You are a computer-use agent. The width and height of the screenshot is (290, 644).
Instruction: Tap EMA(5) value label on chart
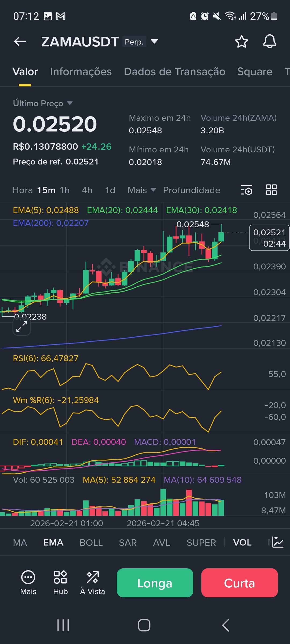point(46,210)
